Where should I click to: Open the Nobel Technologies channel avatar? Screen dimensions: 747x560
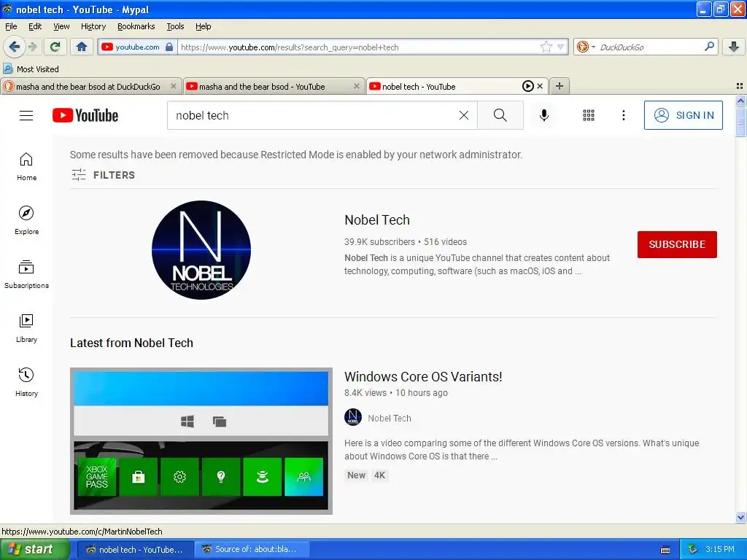pyautogui.click(x=201, y=250)
